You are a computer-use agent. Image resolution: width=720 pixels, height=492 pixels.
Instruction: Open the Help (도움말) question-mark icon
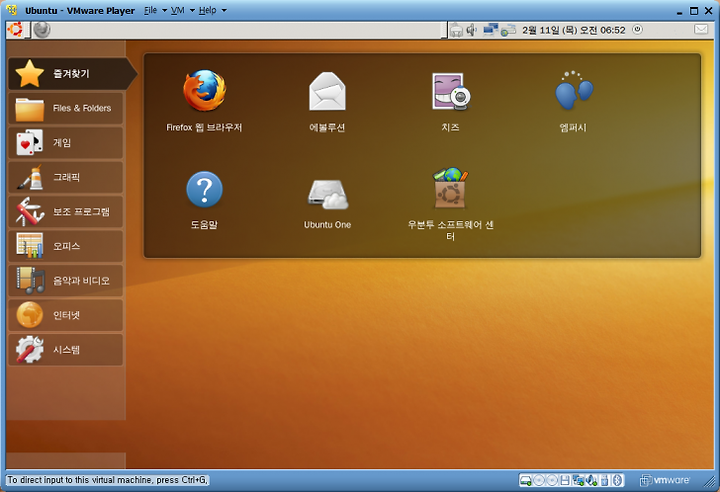pos(204,189)
